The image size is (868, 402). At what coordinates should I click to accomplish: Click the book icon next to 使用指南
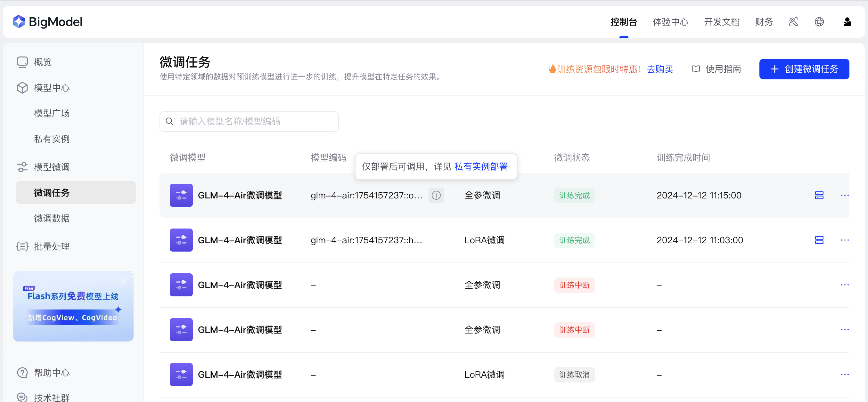point(695,69)
